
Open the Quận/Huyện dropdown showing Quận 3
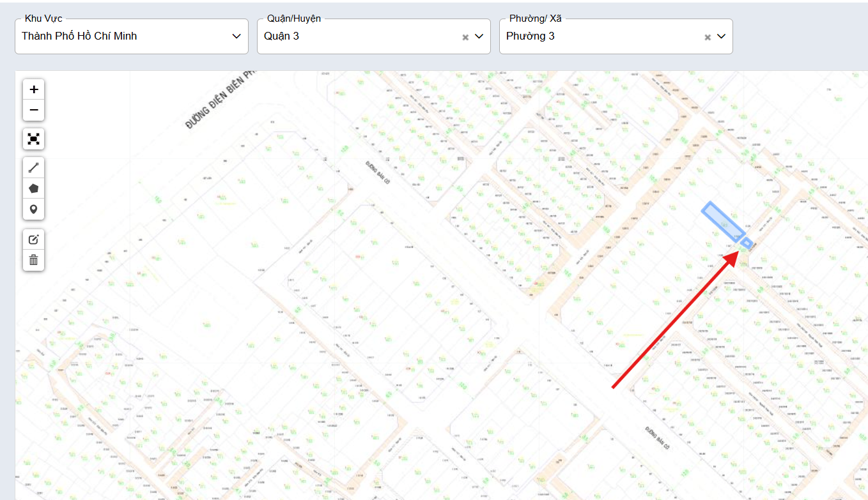pos(374,36)
